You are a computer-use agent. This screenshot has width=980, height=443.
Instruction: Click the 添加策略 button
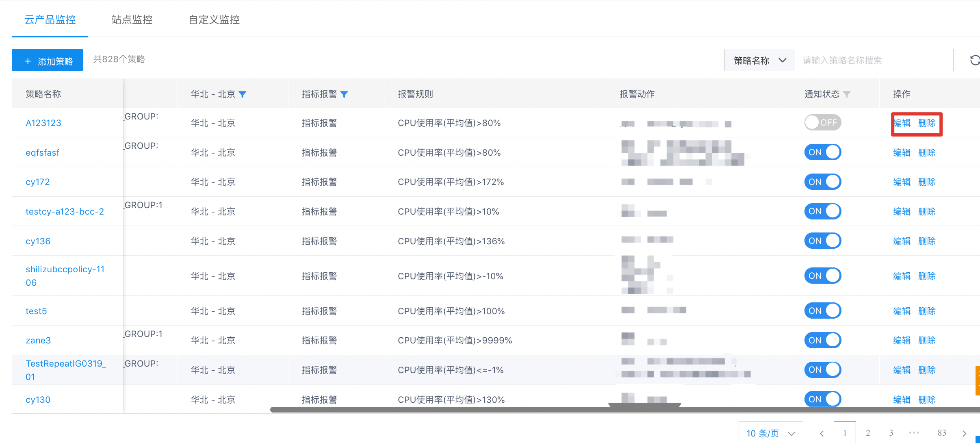pos(48,60)
